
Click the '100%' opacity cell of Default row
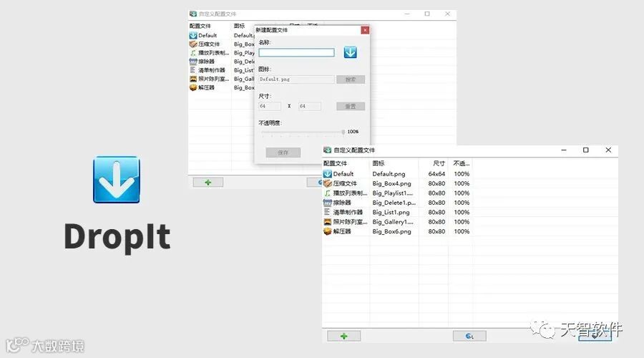(x=462, y=174)
